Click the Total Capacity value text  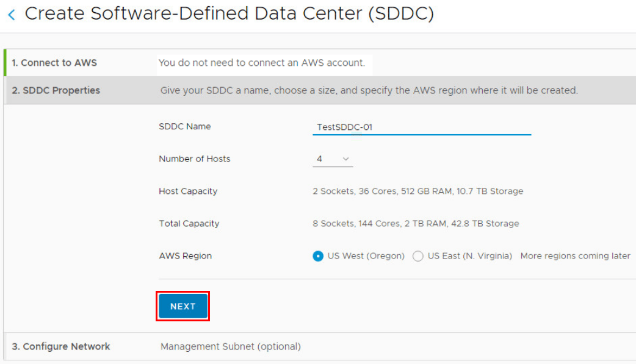click(x=416, y=224)
